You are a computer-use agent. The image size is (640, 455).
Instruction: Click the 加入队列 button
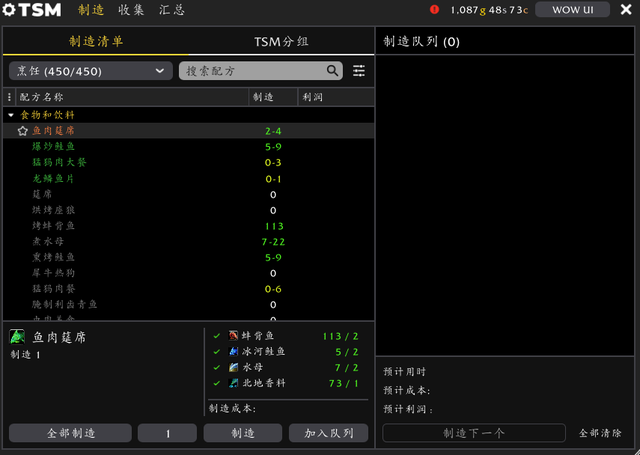329,433
